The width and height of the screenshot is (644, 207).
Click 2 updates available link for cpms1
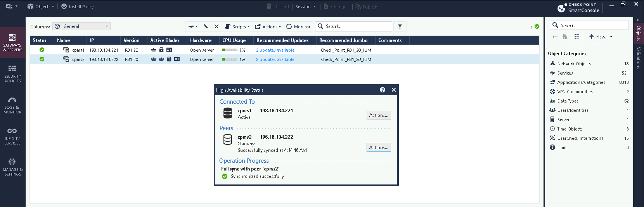pos(275,50)
